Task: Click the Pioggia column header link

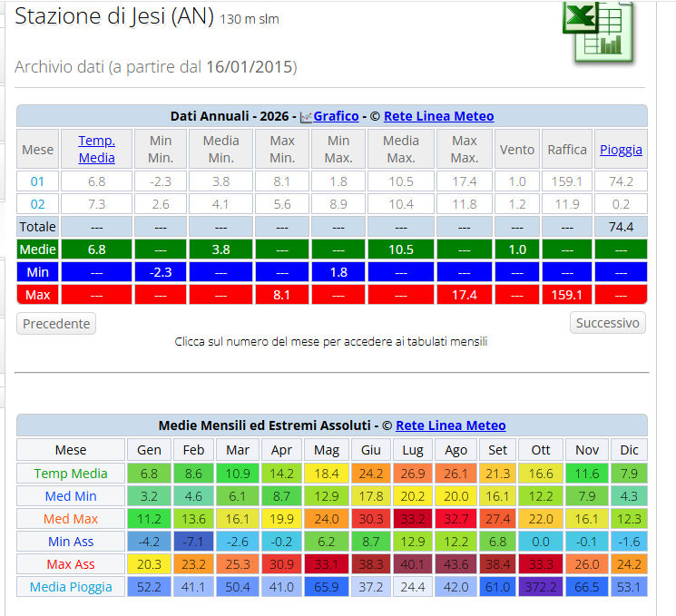Action: coord(621,150)
